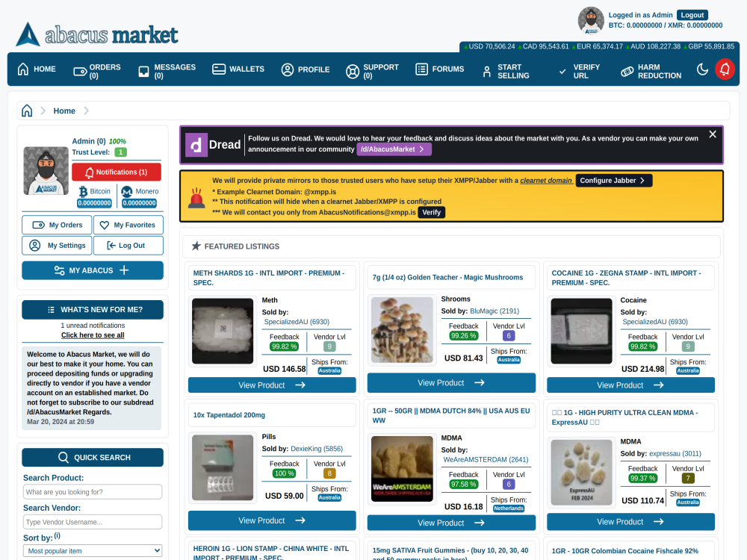Click the Harm Reduction bandage icon
747x560 pixels.
pos(627,72)
